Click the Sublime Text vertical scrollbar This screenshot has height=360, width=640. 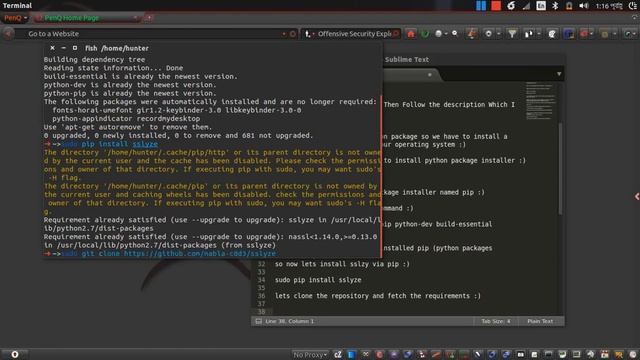(x=560, y=168)
